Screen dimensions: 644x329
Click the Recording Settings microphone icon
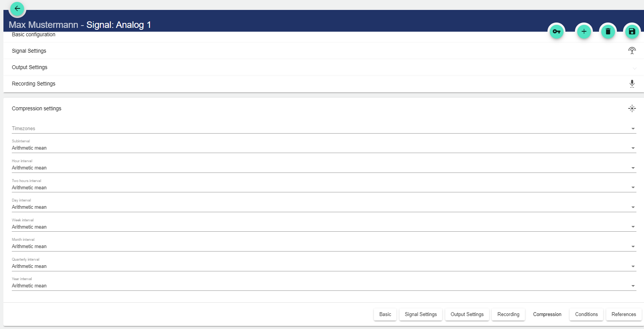point(632,84)
